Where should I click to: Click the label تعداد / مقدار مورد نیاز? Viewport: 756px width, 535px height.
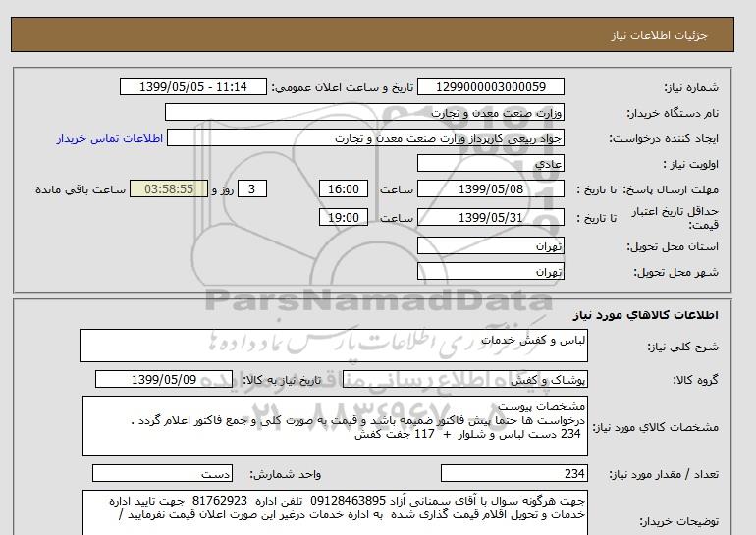click(x=664, y=474)
